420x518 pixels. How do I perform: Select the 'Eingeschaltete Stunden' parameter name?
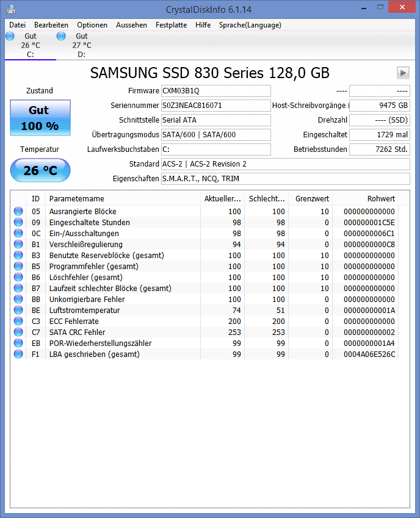pos(90,222)
